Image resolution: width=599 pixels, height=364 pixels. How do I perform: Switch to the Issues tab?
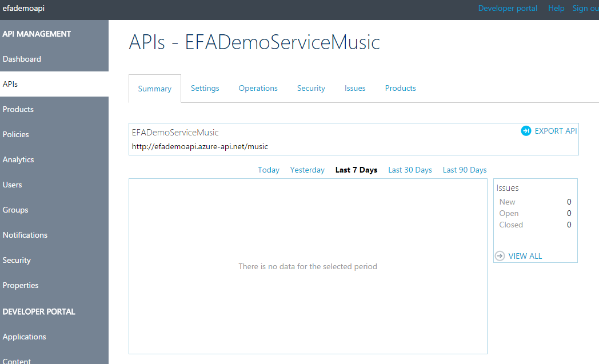pos(355,88)
